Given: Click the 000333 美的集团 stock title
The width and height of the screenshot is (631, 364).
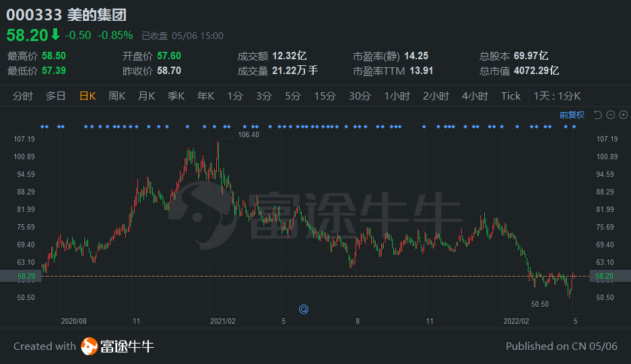Looking at the screenshot, I should click(67, 15).
